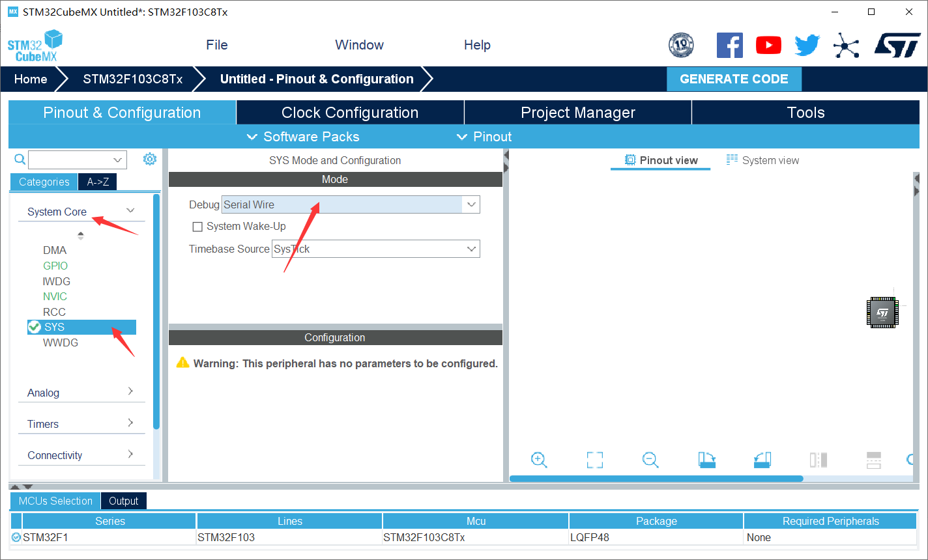Click the warning triangle icon
The image size is (928, 560).
pyautogui.click(x=183, y=363)
